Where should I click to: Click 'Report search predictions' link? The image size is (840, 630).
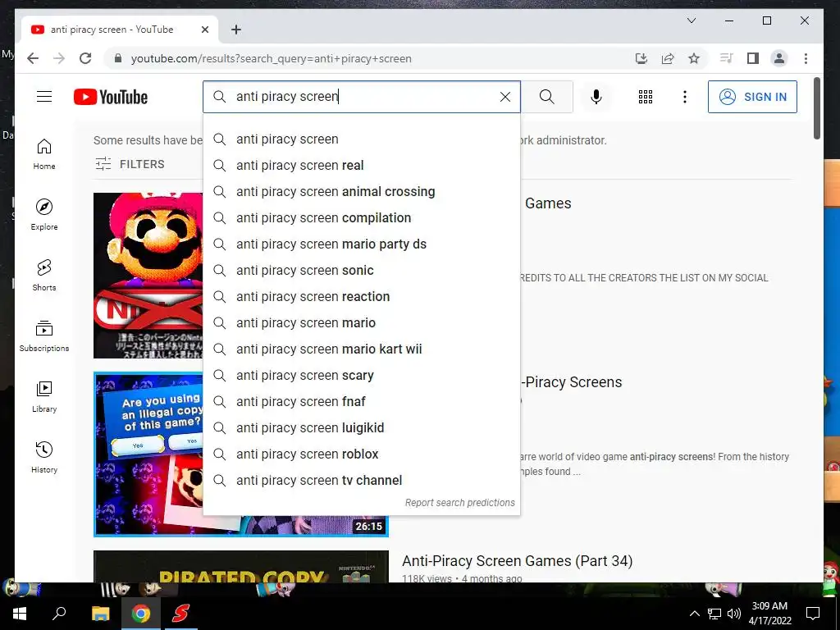point(459,503)
